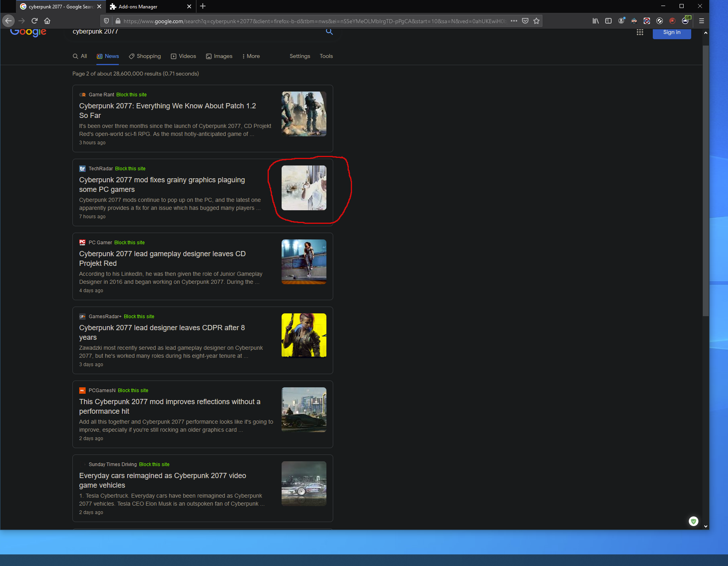Open the Firefox Library icon
This screenshot has width=728, height=566.
(596, 21)
